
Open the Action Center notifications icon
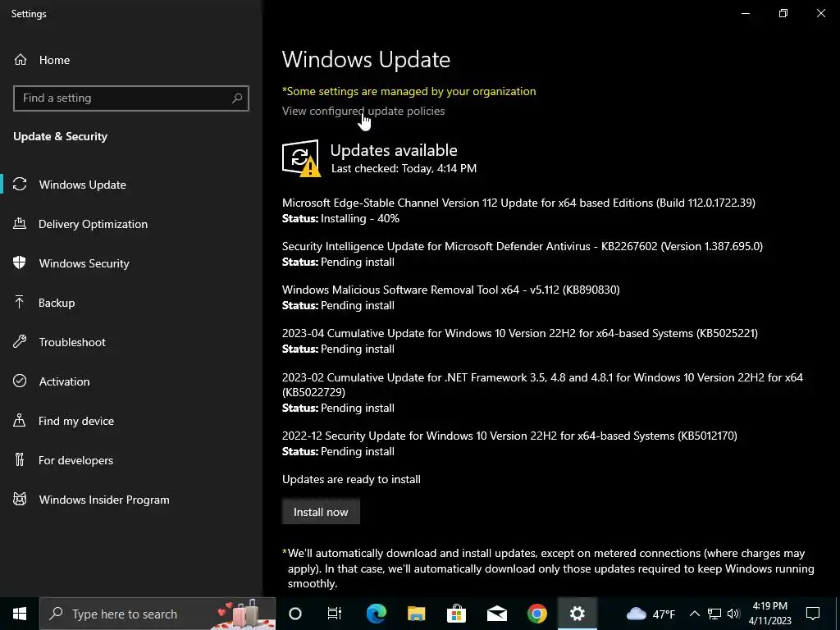pos(813,614)
